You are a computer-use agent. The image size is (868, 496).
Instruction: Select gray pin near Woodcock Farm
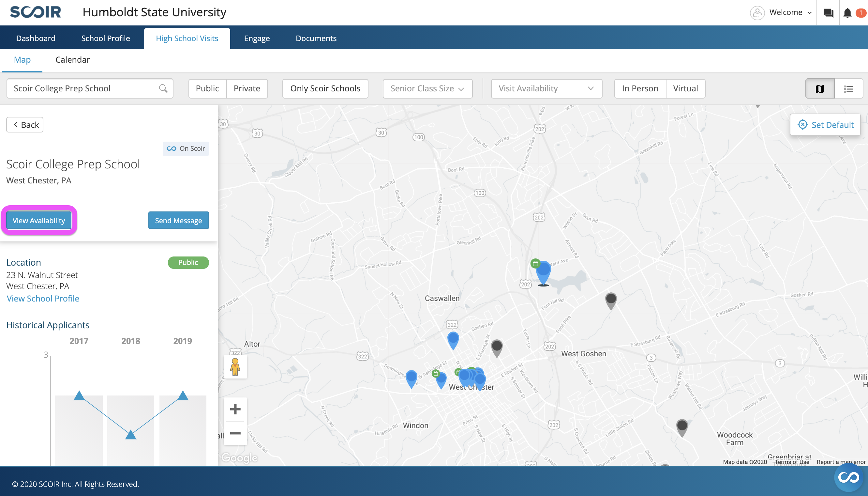(682, 428)
